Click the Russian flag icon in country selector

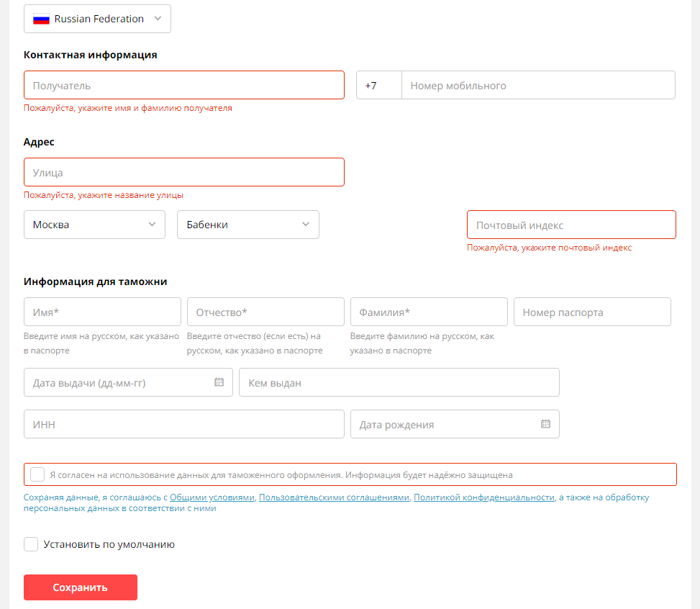pos(41,19)
